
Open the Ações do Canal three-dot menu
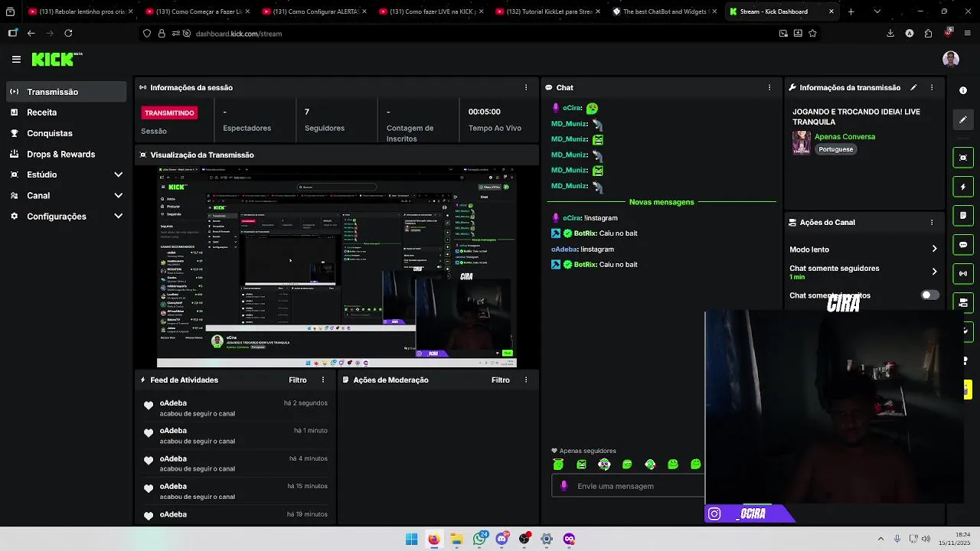(932, 222)
